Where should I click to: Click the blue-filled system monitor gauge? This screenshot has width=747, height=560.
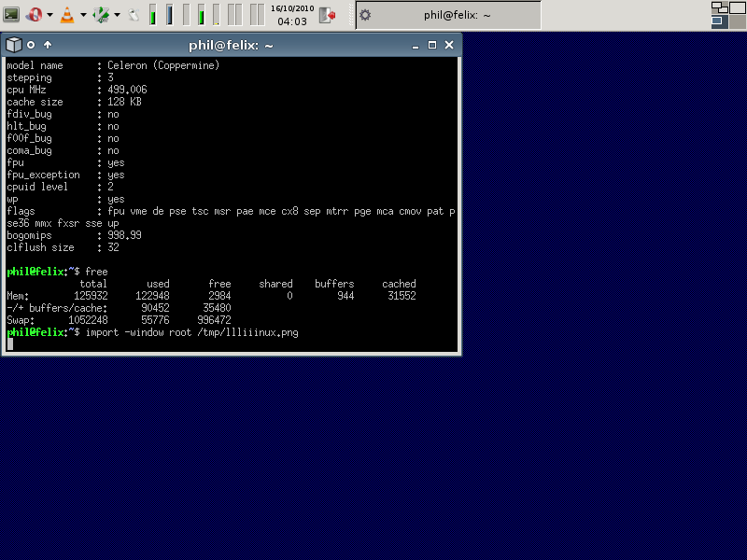(x=169, y=15)
